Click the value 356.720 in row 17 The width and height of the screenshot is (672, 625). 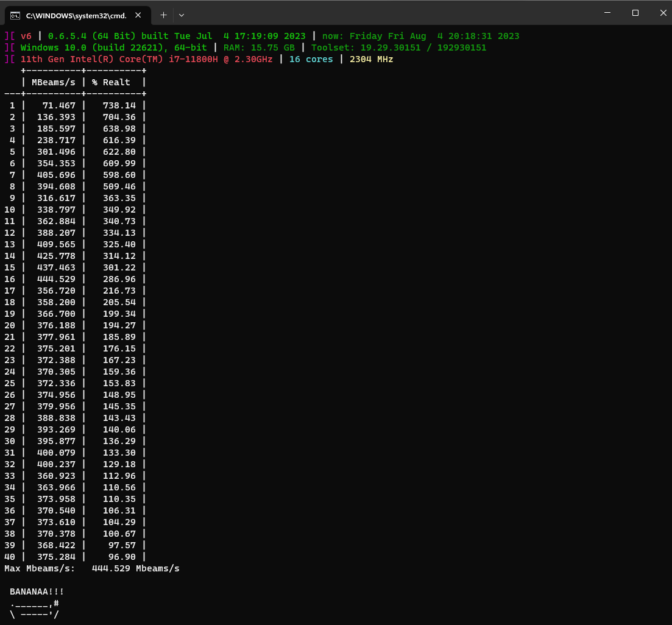coord(56,291)
